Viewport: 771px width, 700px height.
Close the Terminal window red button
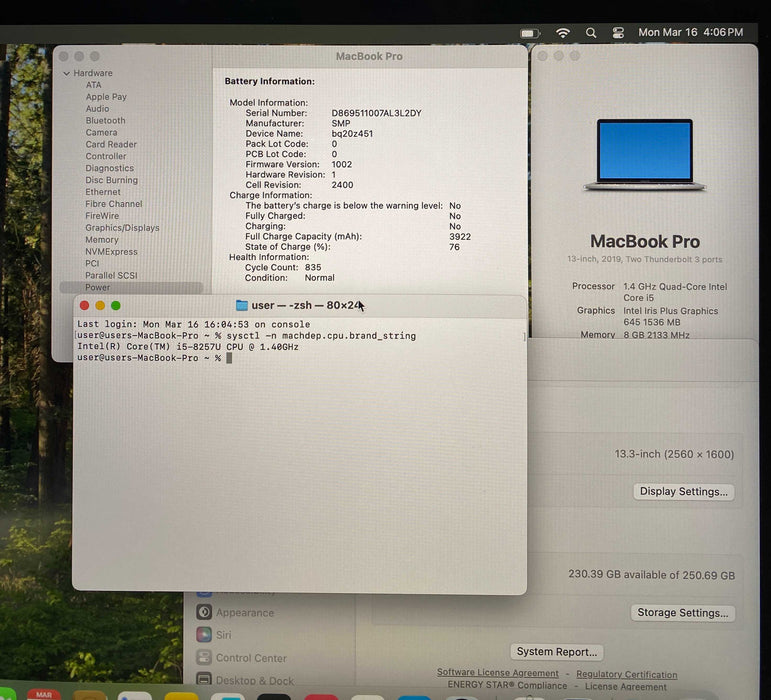pos(84,306)
